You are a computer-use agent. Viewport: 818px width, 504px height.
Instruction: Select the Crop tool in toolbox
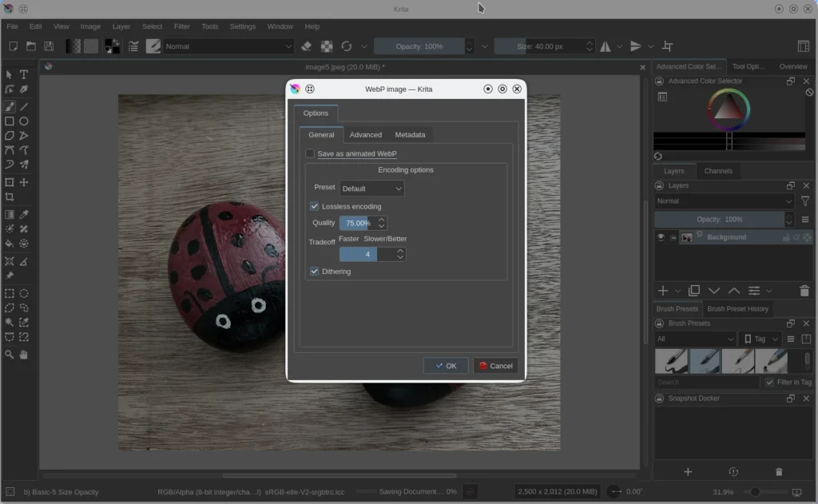(x=10, y=196)
